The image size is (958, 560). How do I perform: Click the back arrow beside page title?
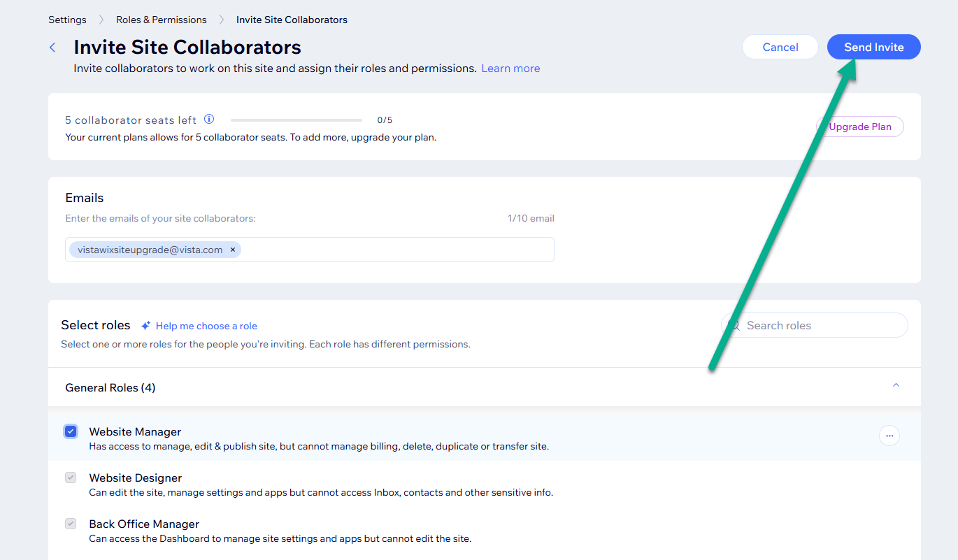[52, 47]
